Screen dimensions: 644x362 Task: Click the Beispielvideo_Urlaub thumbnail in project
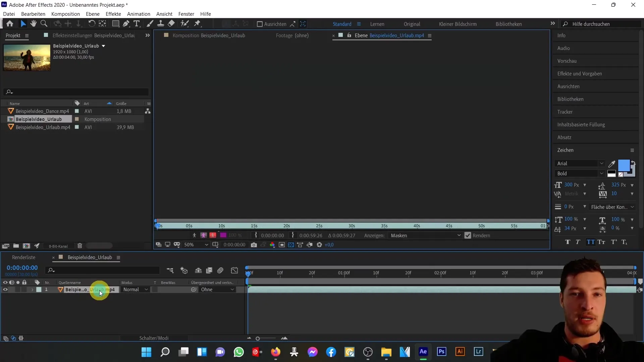[27, 57]
